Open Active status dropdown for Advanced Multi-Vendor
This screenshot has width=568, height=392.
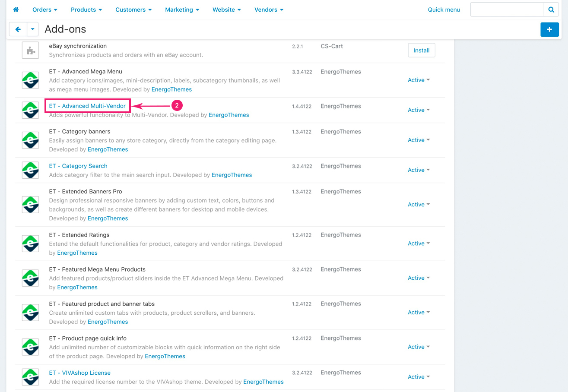tap(419, 110)
